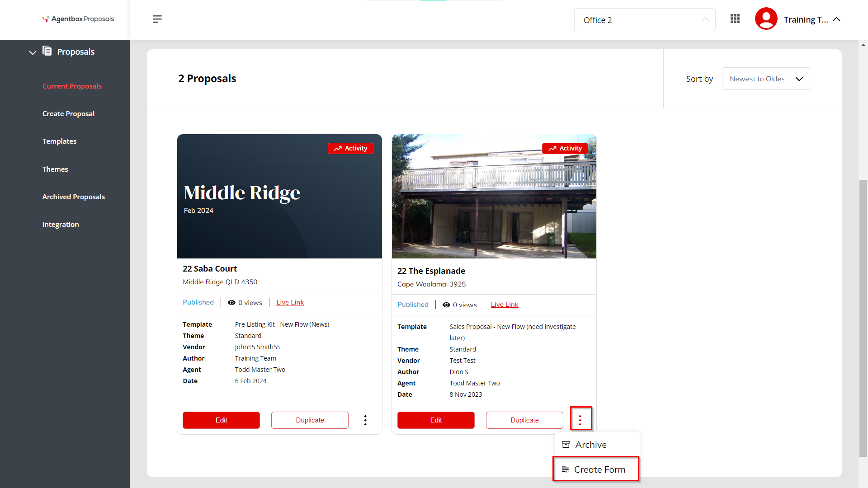Viewport: 868px width, 488px height.
Task: Open Live Link for 22 Saba Court
Action: 290,302
